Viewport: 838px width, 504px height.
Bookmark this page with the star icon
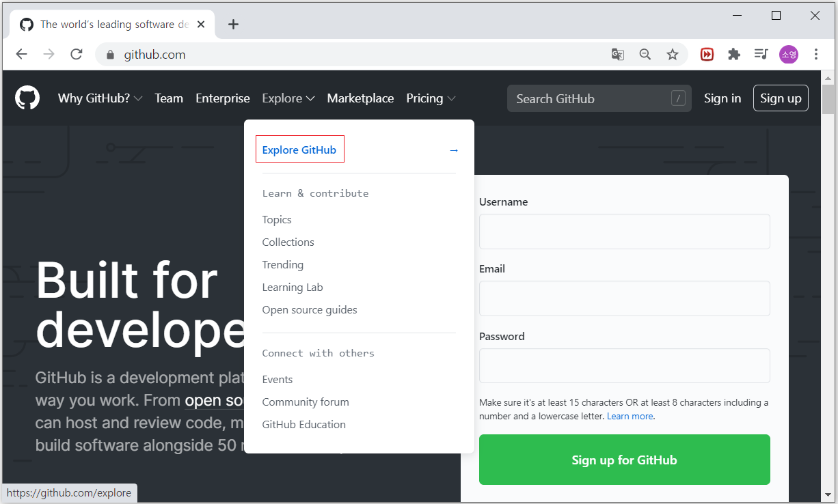(673, 55)
